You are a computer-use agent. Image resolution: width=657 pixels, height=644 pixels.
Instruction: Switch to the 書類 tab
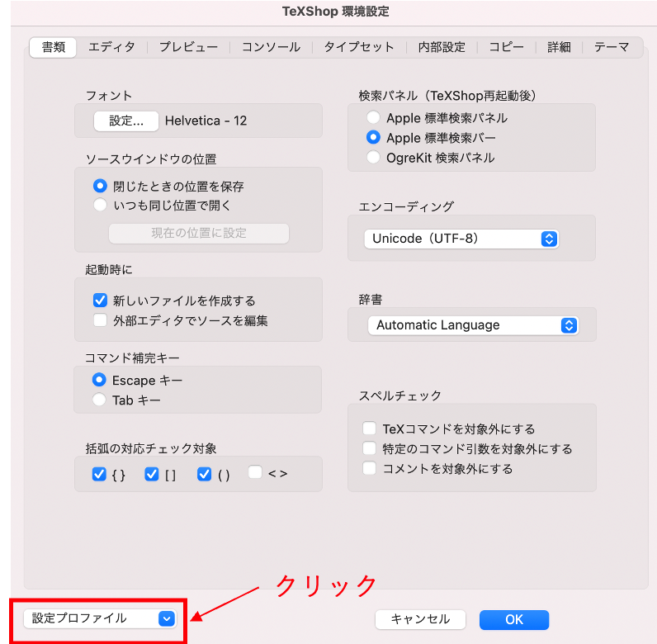[x=53, y=47]
